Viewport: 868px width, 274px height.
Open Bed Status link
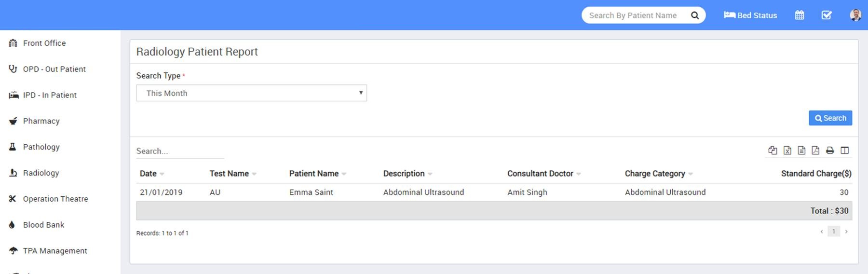tap(750, 15)
